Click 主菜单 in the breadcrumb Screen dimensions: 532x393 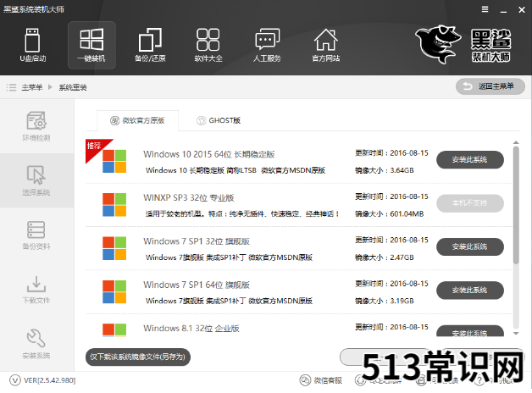tap(32, 87)
